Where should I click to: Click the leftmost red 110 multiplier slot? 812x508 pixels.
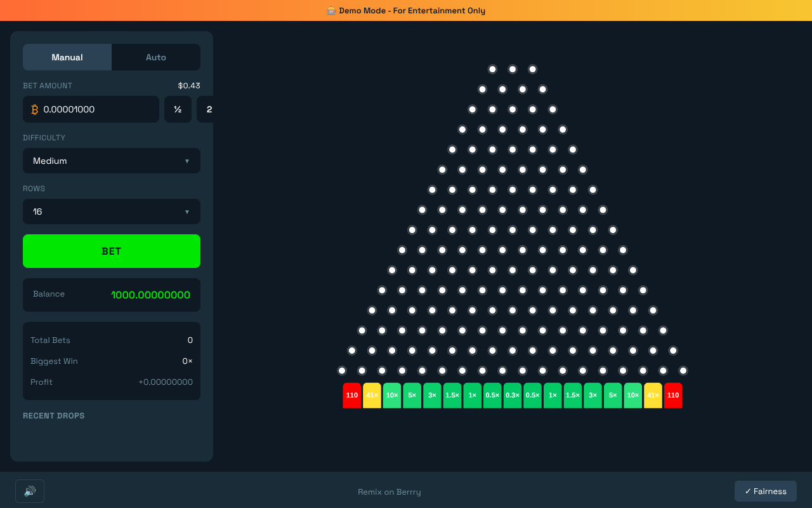pyautogui.click(x=352, y=395)
